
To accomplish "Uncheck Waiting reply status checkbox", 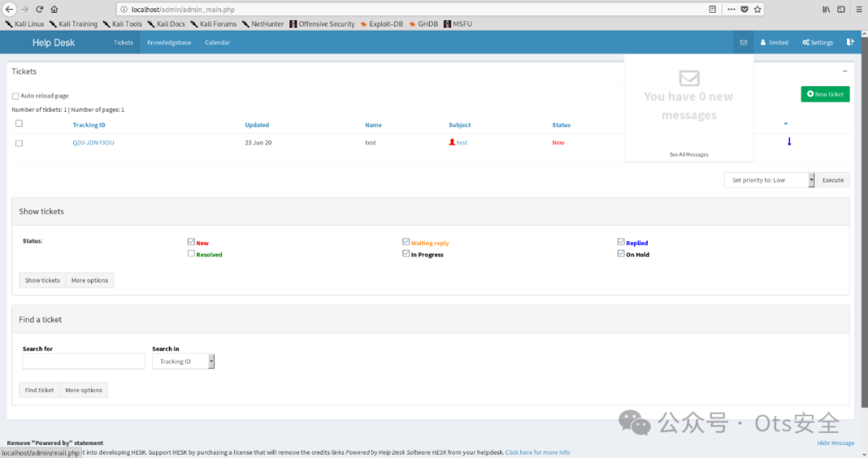I will [x=406, y=242].
